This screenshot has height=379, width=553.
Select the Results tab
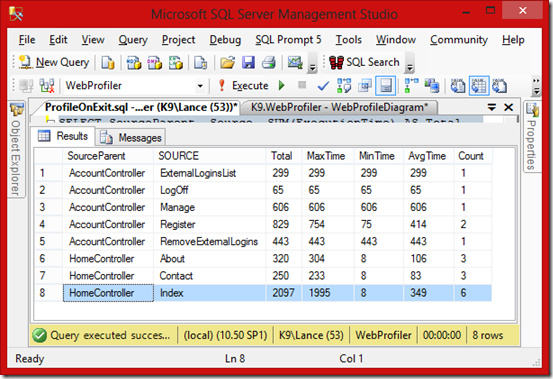pos(63,136)
